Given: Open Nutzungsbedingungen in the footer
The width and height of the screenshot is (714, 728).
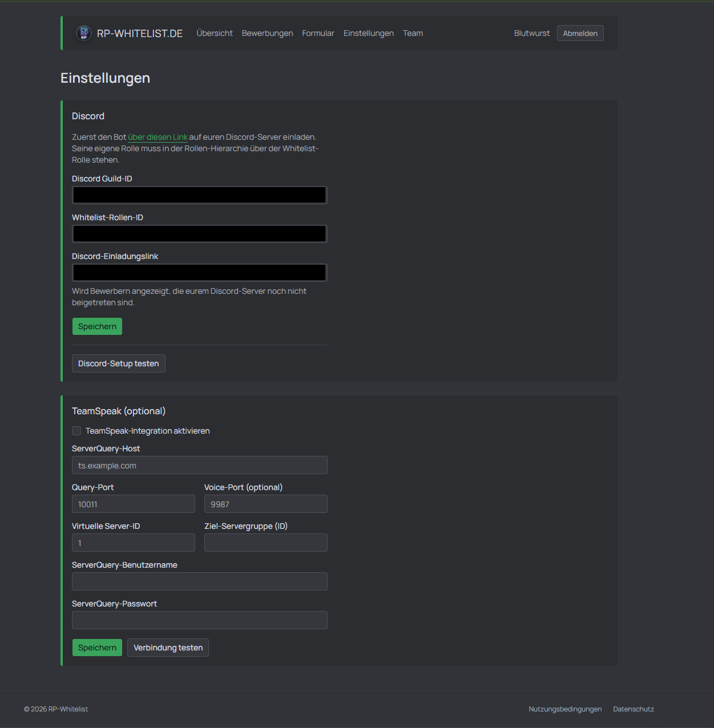Looking at the screenshot, I should [x=565, y=709].
